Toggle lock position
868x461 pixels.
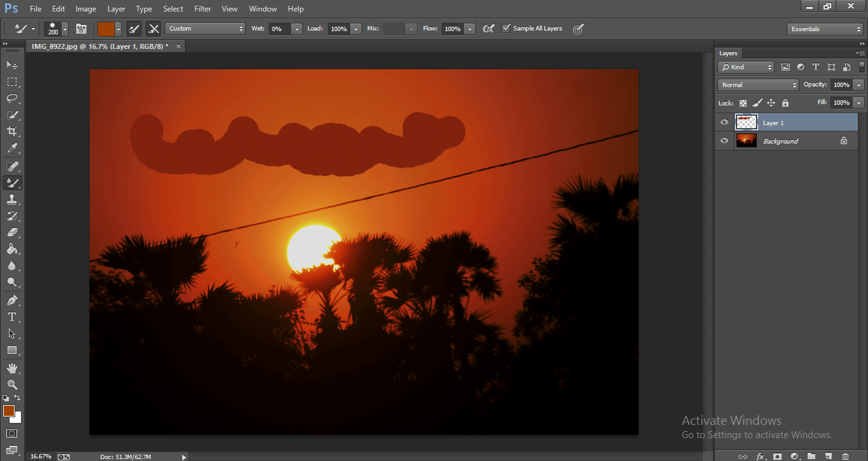pos(771,103)
